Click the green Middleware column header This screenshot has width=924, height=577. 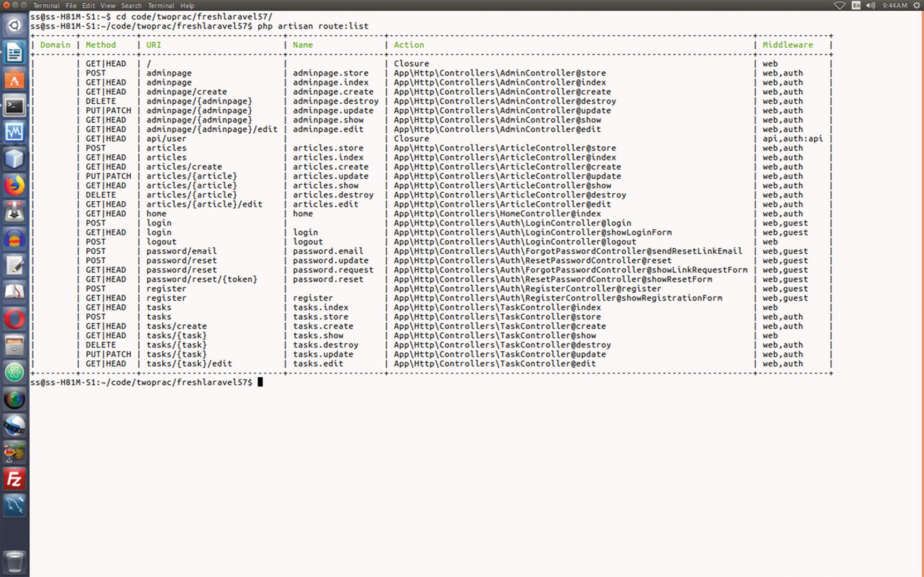tap(788, 45)
